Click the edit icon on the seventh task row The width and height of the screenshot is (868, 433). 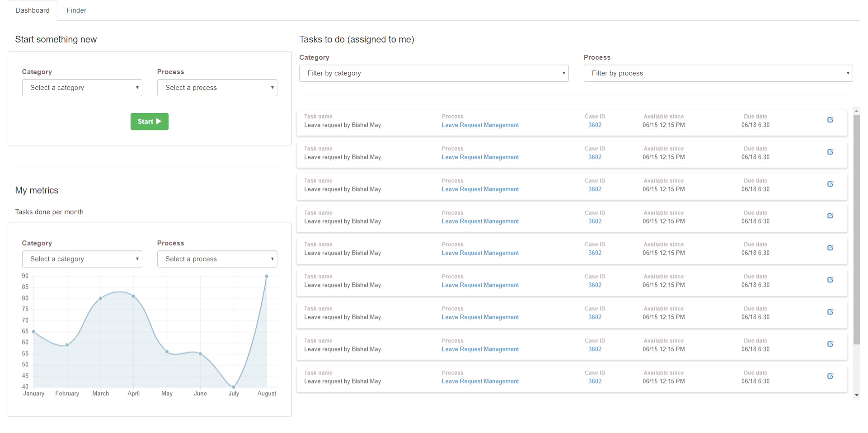pos(830,312)
